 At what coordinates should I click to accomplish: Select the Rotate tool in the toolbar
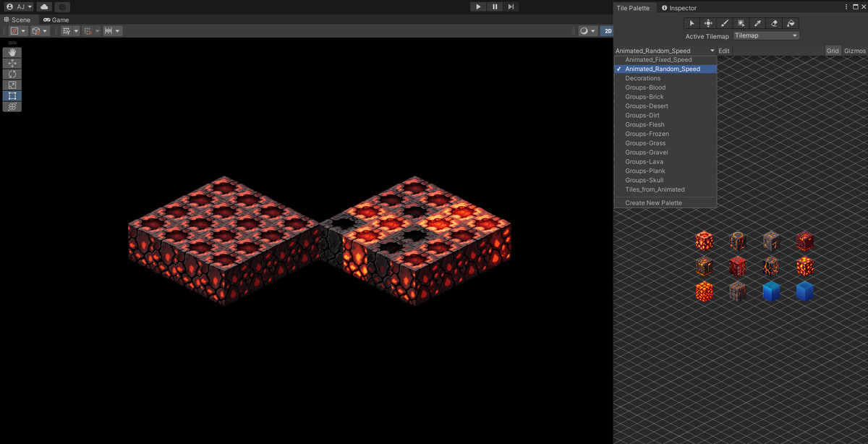pos(12,74)
